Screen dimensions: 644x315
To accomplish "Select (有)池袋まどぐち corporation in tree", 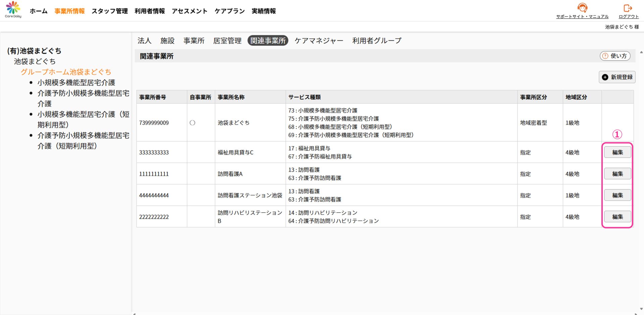I will point(34,51).
